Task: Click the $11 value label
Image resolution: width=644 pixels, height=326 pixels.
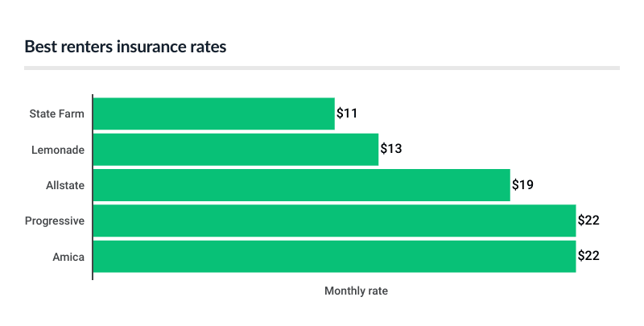Action: click(347, 113)
